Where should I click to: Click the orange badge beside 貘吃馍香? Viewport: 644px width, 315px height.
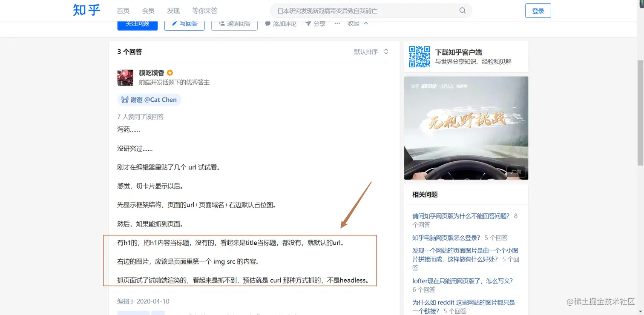170,73
